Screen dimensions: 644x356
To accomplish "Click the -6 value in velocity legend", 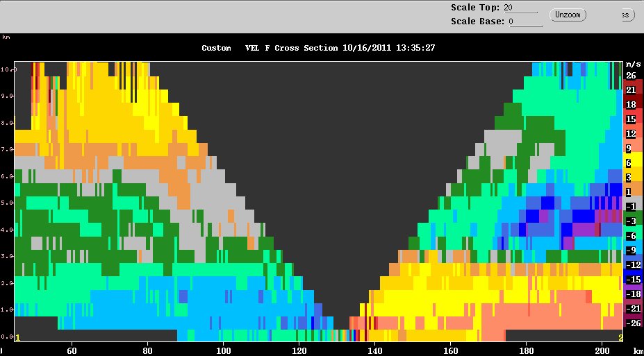I will tap(631, 236).
